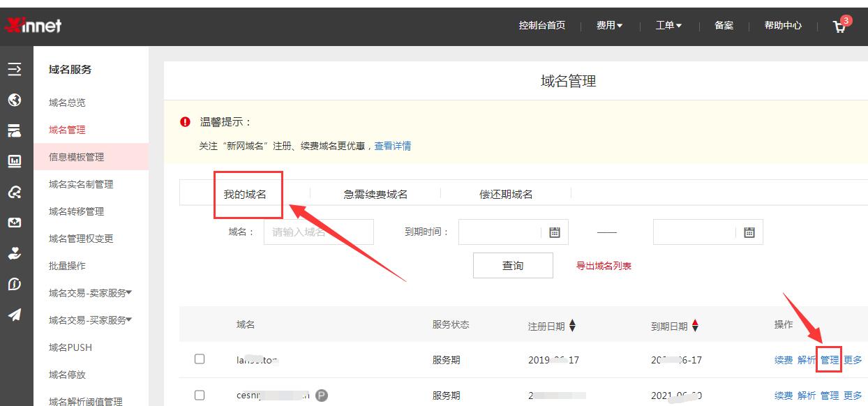Expand the 费用 dropdown in the top bar
Screen dimensions: 868x406
click(x=608, y=26)
